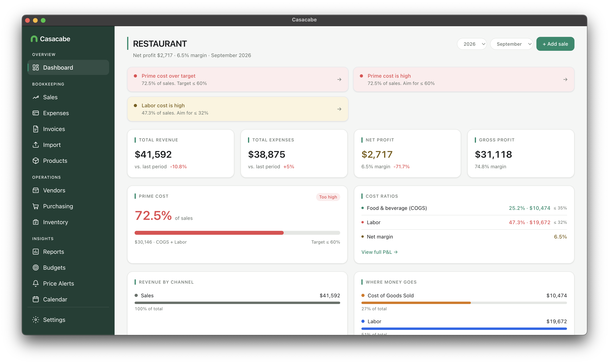Click the + Add sale button
This screenshot has width=609, height=364.
[x=555, y=44]
